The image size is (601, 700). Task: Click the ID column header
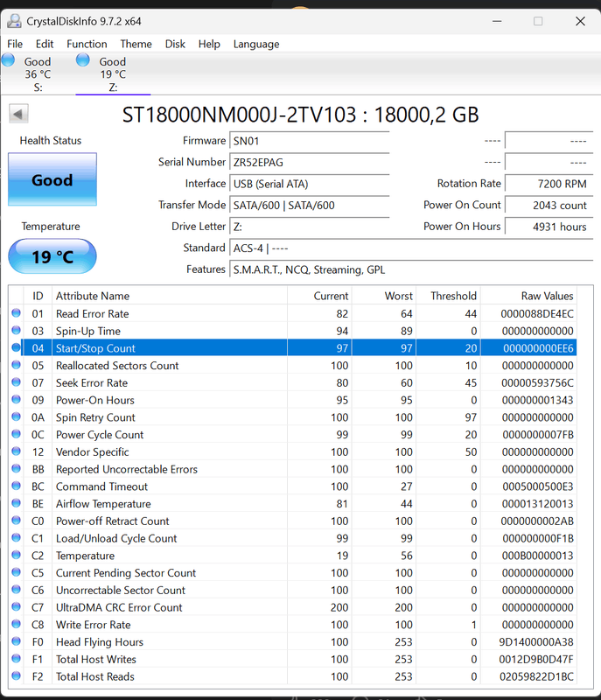[x=38, y=296]
